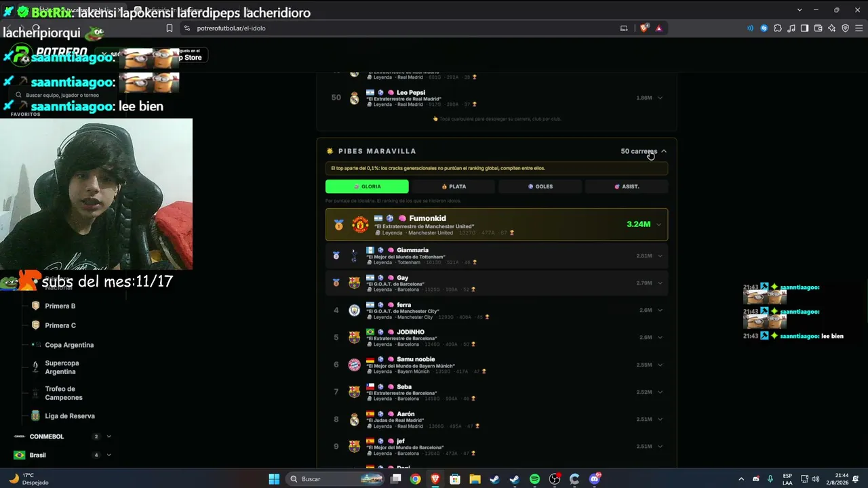This screenshot has width=868, height=488.
Task: Click the microphone icon in system tray
Action: (x=770, y=479)
